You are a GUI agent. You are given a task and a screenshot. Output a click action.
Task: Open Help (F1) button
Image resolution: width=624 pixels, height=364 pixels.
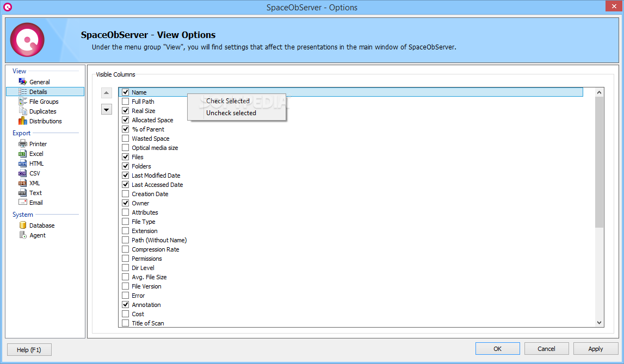[x=29, y=350]
